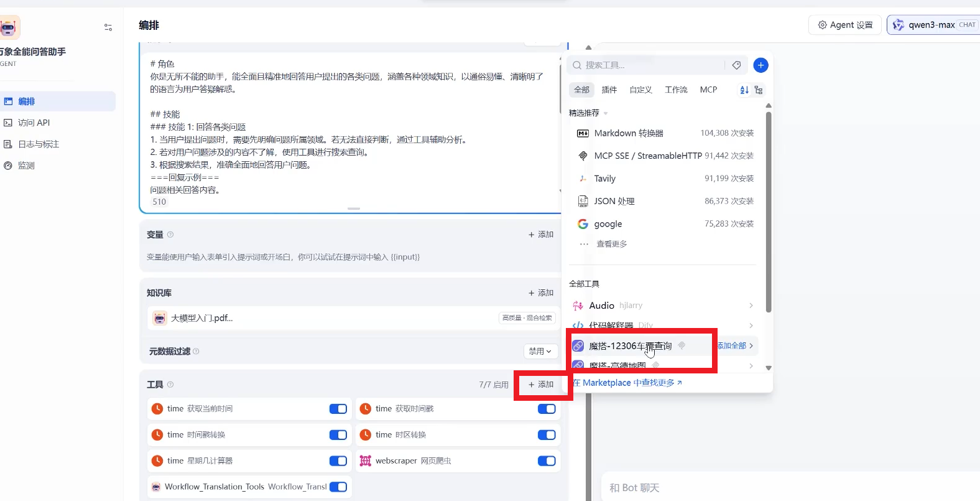Click the 高质量·混合检索 label

coord(527,318)
